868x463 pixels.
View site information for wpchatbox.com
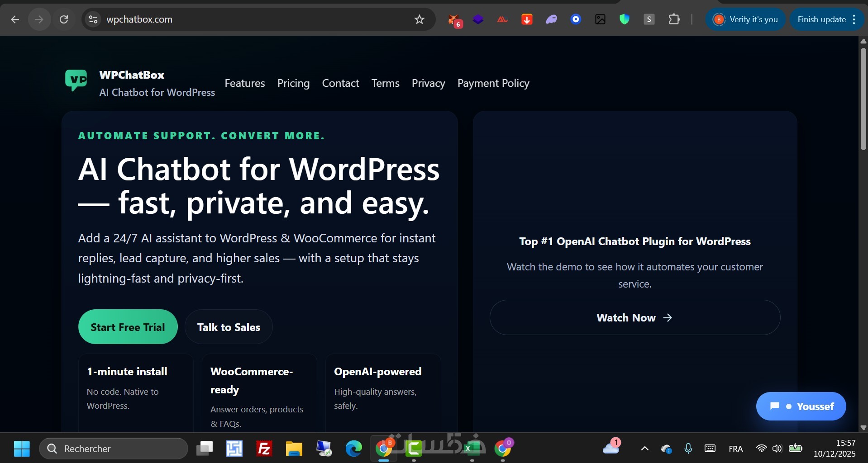[x=93, y=19]
